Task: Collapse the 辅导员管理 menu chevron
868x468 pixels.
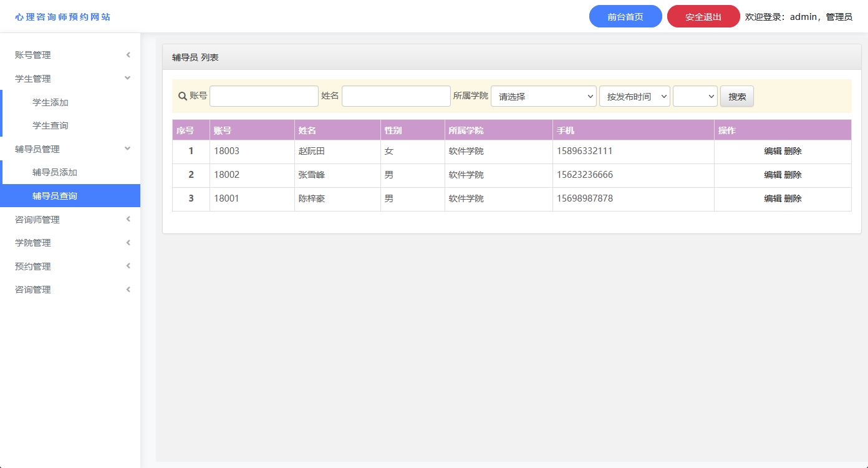Action: coord(128,149)
